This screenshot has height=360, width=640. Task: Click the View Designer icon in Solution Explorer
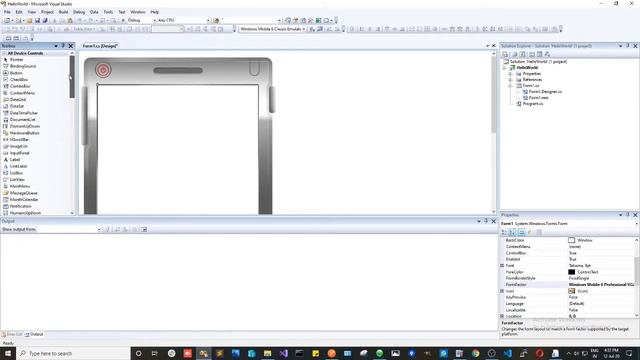pos(539,54)
